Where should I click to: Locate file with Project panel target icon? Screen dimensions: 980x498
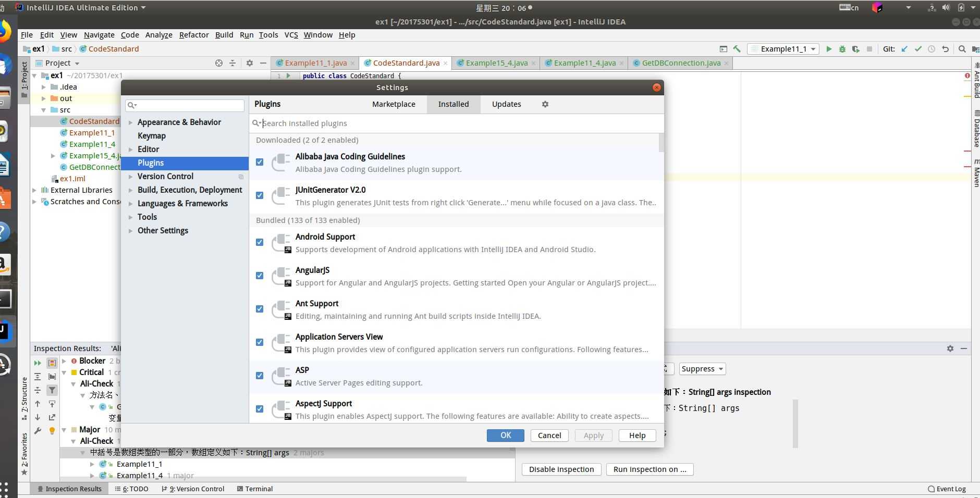click(x=219, y=63)
